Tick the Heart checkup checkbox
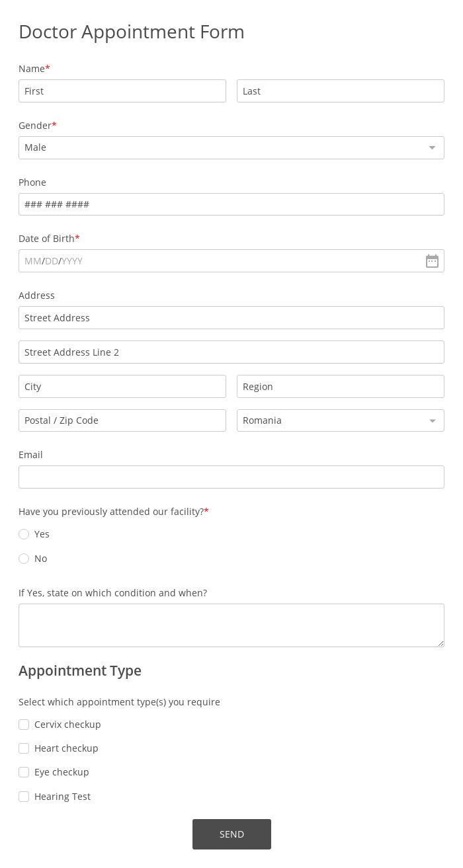The image size is (463, 868). click(24, 748)
